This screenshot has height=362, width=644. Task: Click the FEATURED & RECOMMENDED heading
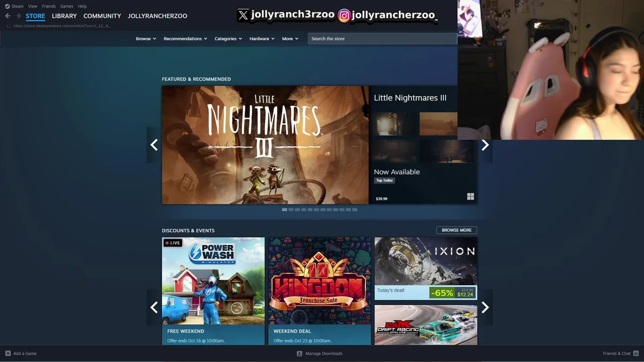(196, 79)
